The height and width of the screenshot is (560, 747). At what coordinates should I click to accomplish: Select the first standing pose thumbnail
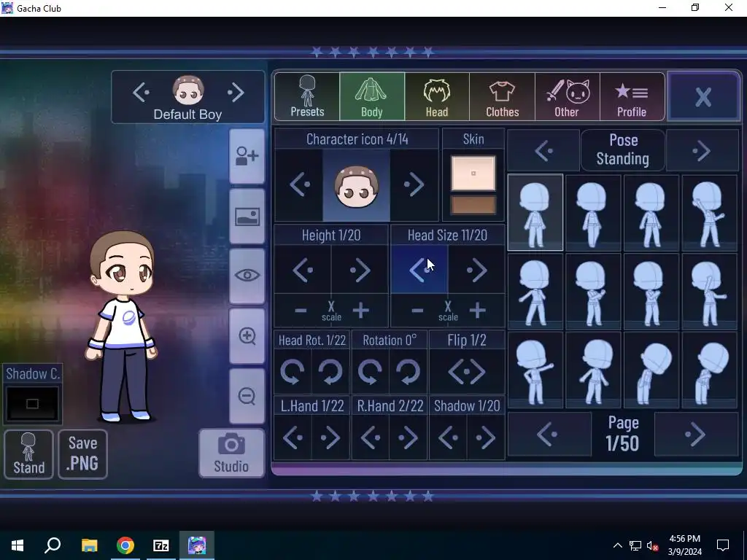535,212
